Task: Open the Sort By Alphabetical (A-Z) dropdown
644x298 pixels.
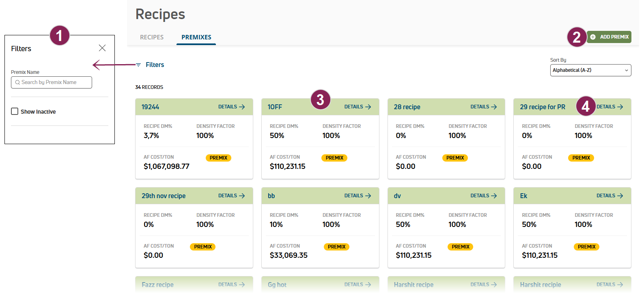Action: (x=590, y=70)
